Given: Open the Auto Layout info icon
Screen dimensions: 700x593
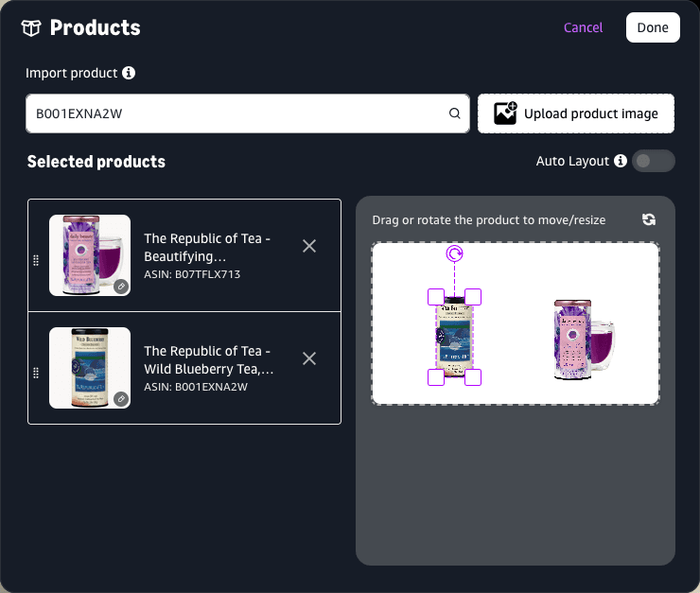Looking at the screenshot, I should point(621,161).
